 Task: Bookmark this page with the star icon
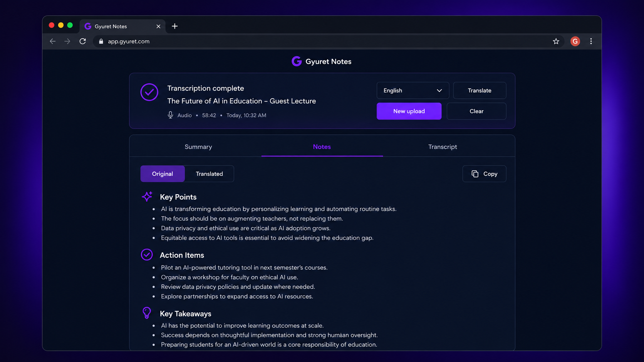556,41
